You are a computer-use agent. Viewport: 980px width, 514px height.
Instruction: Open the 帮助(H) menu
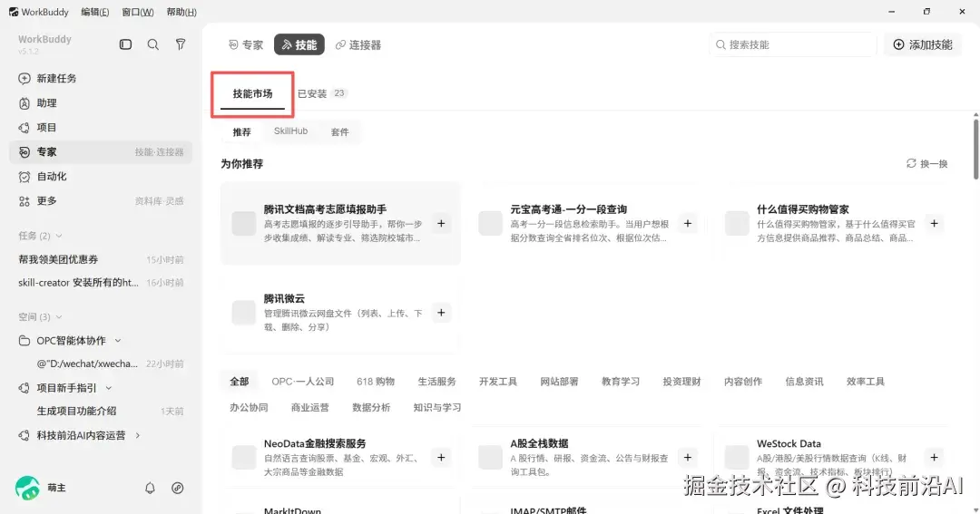coord(181,12)
